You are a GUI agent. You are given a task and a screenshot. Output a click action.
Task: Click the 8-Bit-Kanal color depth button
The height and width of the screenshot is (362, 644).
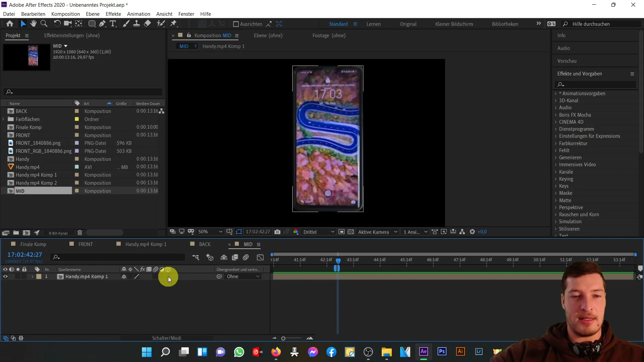(x=58, y=233)
